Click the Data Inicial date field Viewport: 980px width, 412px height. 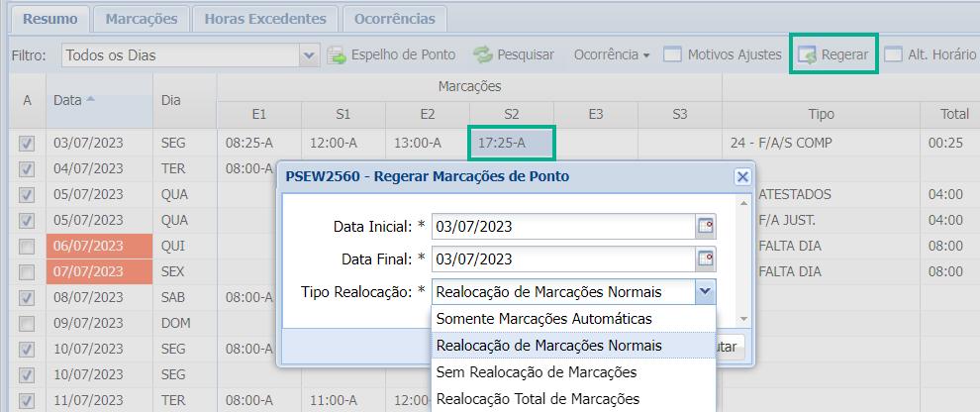coord(563,227)
